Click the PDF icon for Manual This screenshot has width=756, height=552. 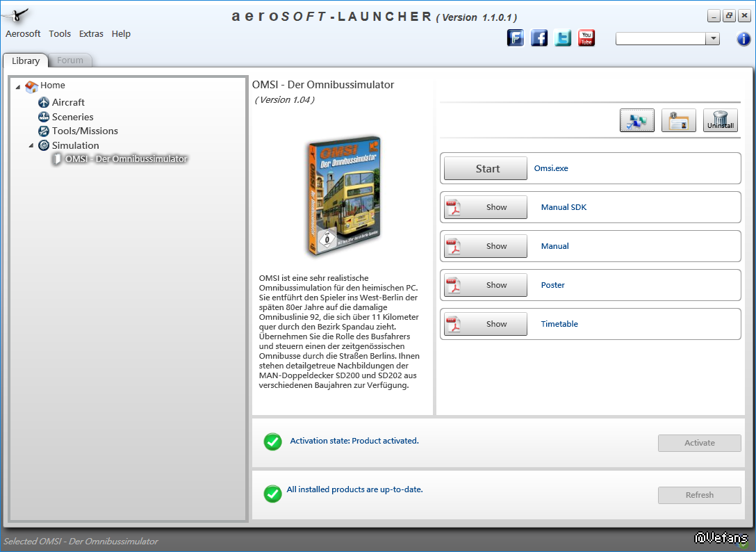point(453,247)
